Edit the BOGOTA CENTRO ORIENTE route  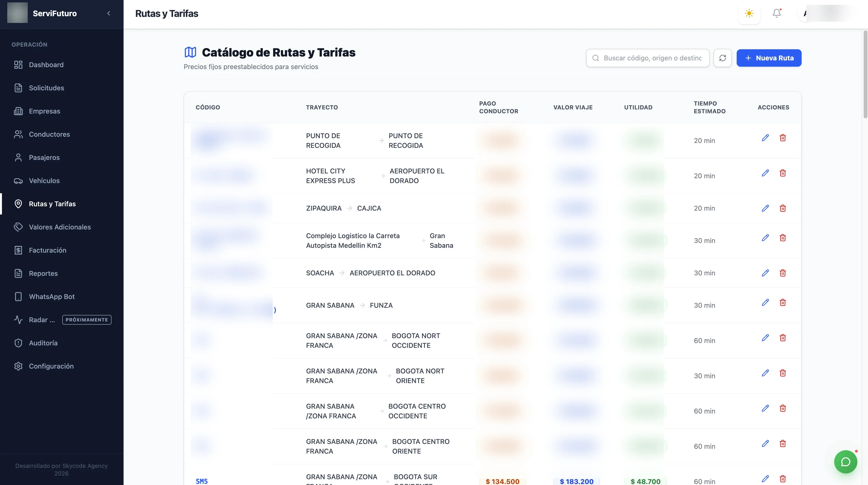coord(765,443)
